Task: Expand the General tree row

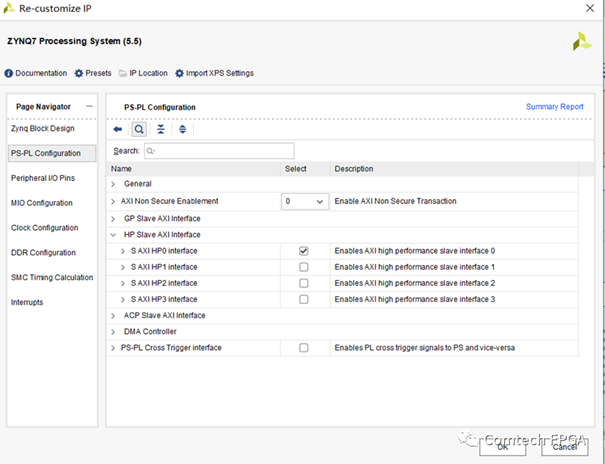Action: point(113,184)
